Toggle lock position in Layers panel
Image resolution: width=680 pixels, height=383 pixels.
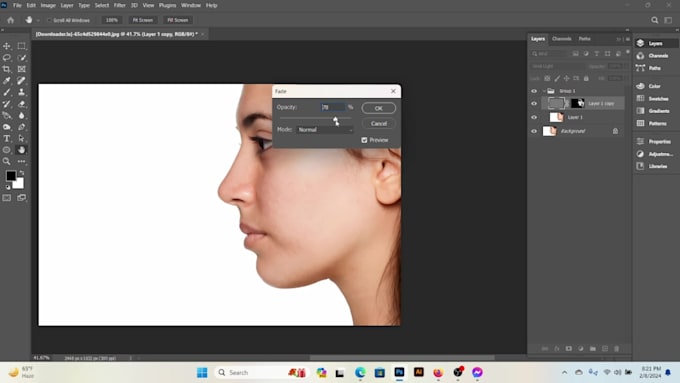point(566,79)
